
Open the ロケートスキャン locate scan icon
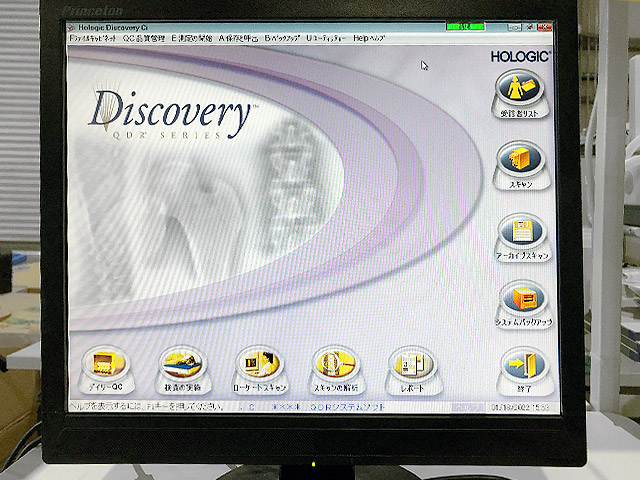pyautogui.click(x=260, y=371)
